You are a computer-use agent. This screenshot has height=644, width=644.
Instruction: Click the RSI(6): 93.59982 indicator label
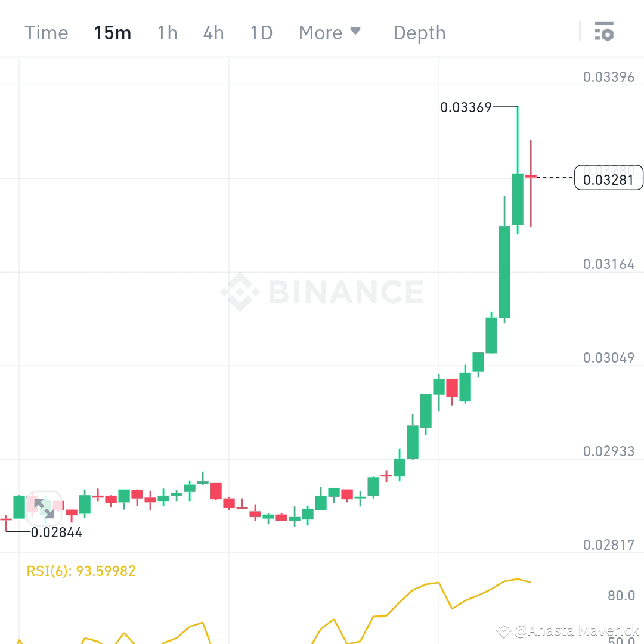(x=79, y=571)
